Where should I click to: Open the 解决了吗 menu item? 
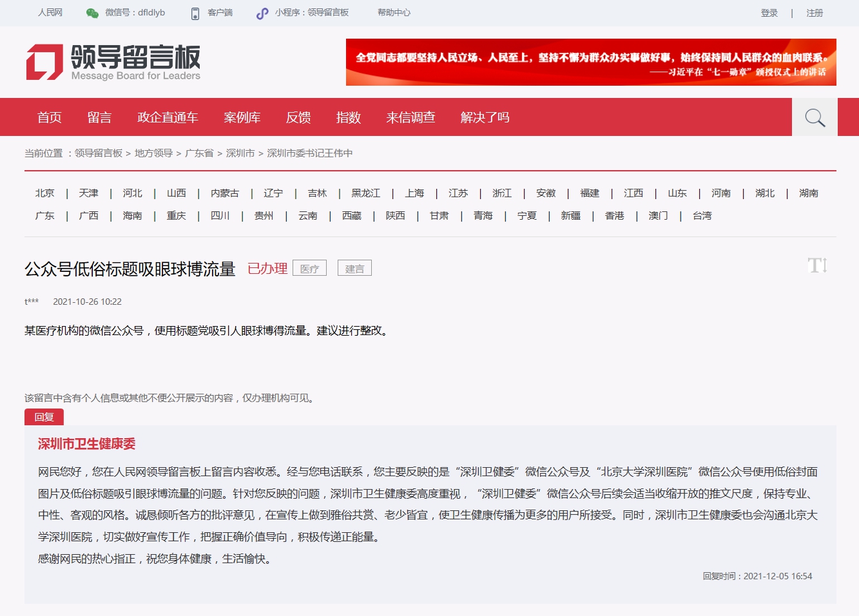tap(485, 117)
